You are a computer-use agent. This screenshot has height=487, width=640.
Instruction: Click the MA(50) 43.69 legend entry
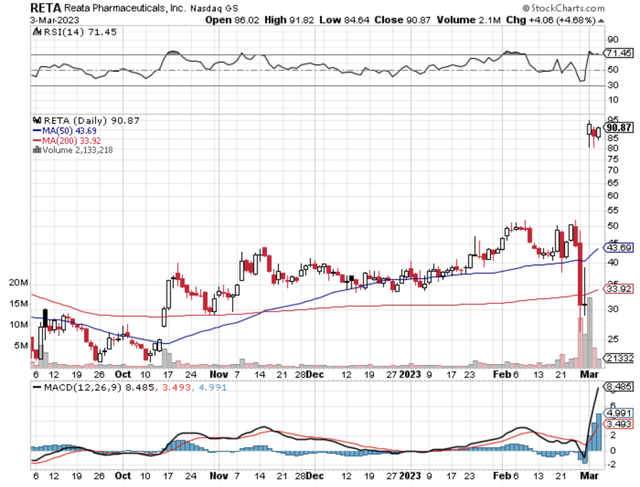[64, 131]
